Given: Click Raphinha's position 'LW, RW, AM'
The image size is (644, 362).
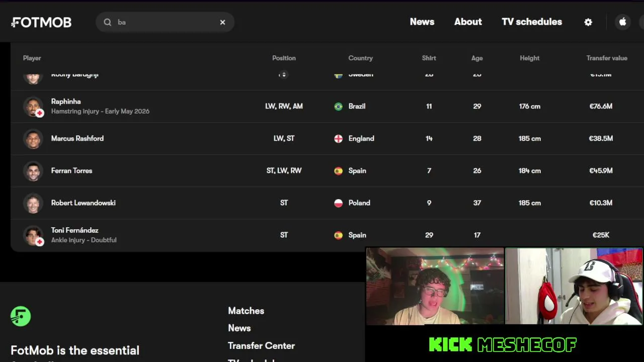Looking at the screenshot, I should [x=284, y=106].
